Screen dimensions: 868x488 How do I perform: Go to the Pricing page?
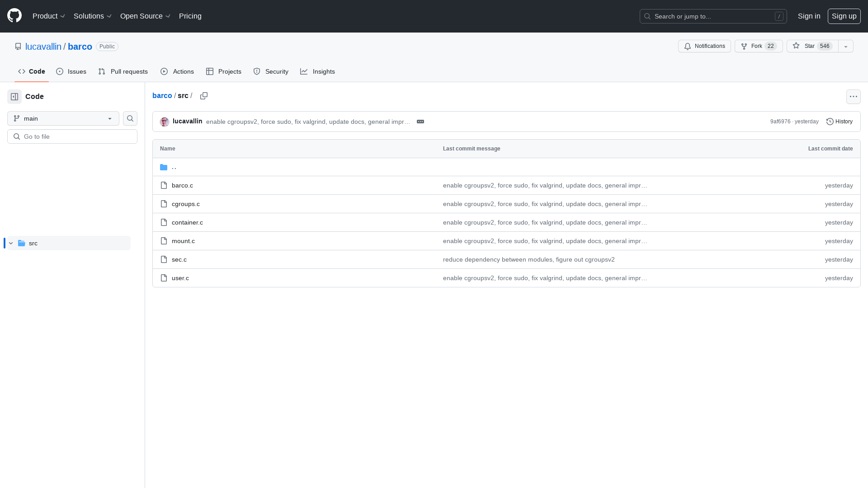190,16
